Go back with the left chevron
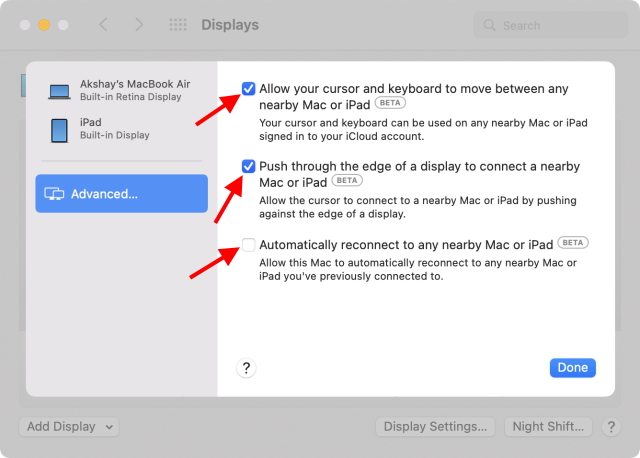This screenshot has height=458, width=640. point(104,25)
